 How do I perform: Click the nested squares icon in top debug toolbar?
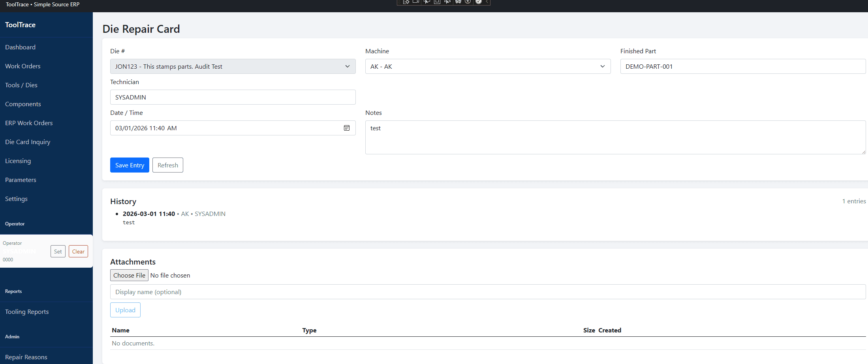[x=437, y=2]
